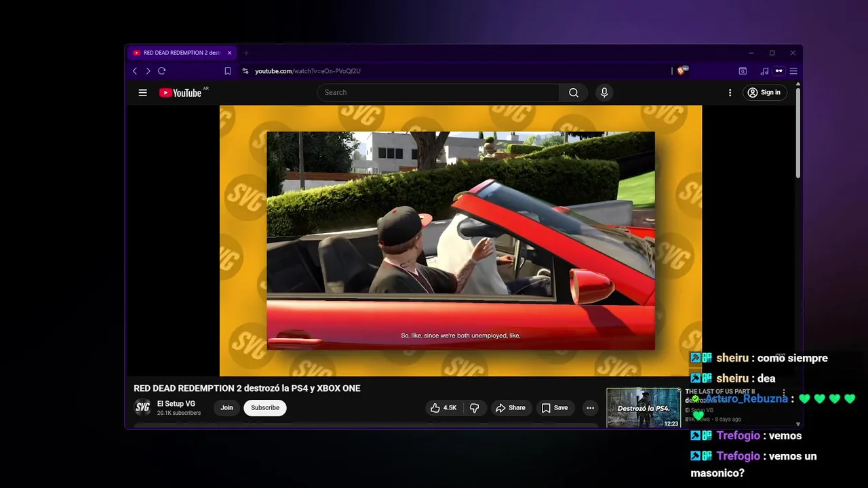Select the RED DEAD REDEMPTION 2 browser tab
The width and height of the screenshot is (868, 488).
(x=181, y=53)
